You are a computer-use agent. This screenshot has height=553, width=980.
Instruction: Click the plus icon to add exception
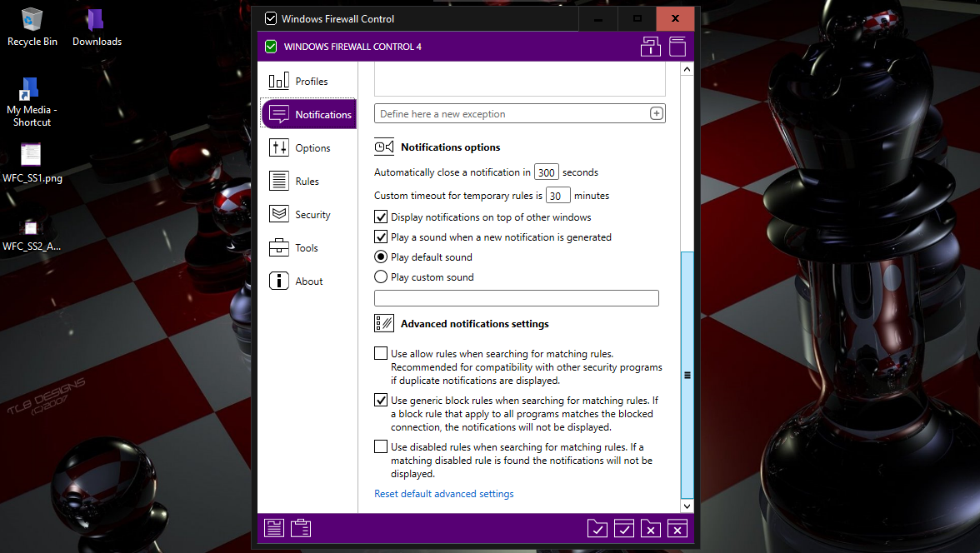pos(656,114)
